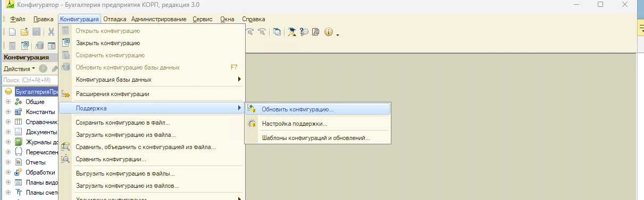This screenshot has height=200, width=644.
Task: Expand the Перечисления tree node
Action: [9, 152]
